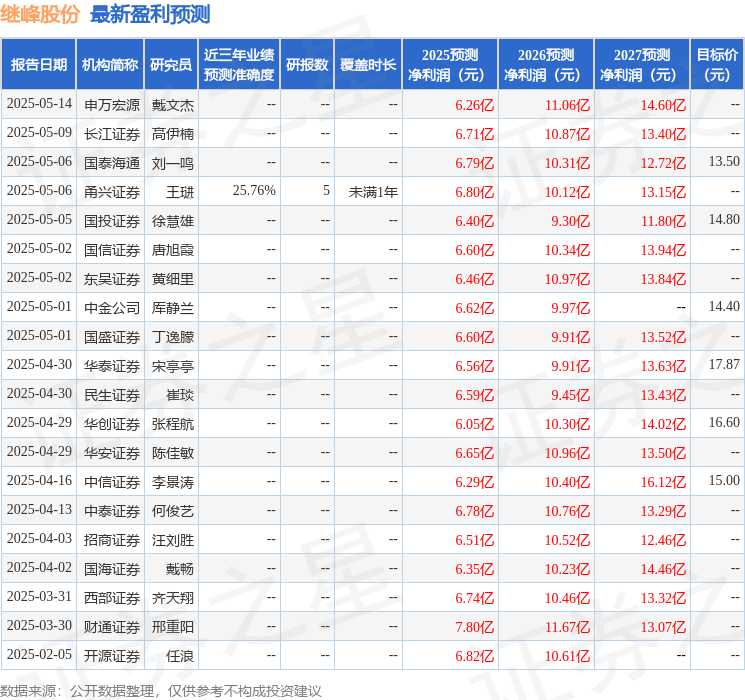Open 申万宏源 institution entry
Image resolution: width=745 pixels, height=700 pixels.
111,104
